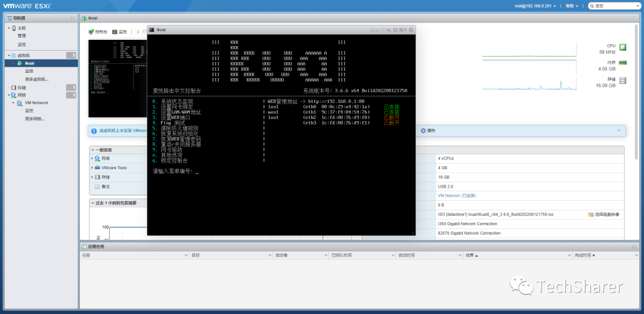Click the 4 vCPUs value
The image size is (644, 314).
coord(446,158)
